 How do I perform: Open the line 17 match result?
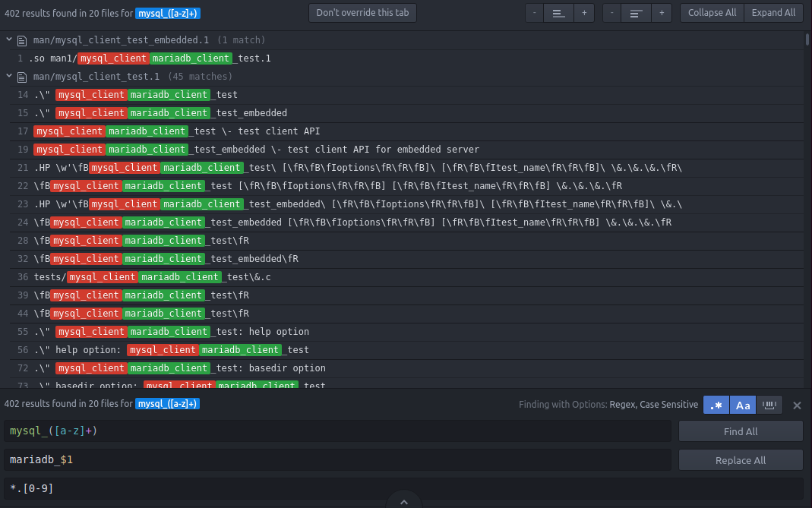[177, 131]
